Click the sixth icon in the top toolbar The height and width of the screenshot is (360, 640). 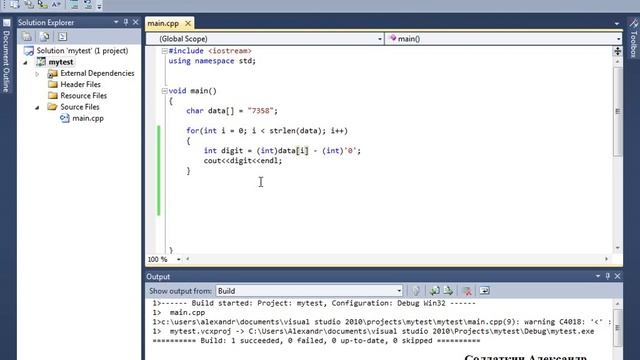(x=88, y=4)
